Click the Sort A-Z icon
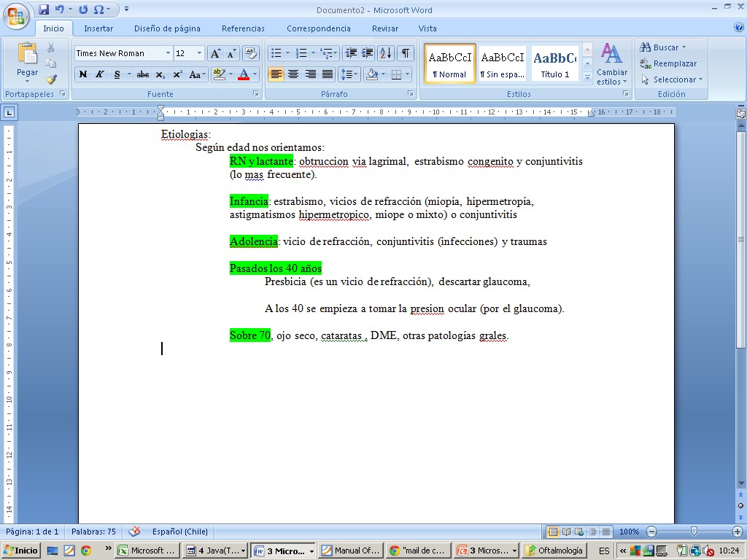The width and height of the screenshot is (747, 560). click(386, 53)
